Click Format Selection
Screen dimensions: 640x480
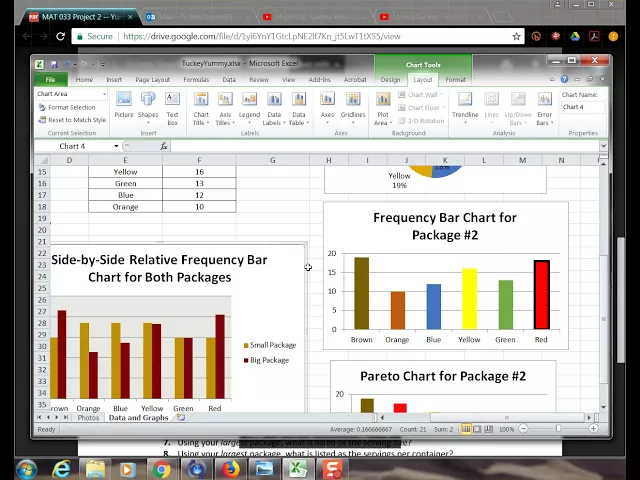point(67,107)
